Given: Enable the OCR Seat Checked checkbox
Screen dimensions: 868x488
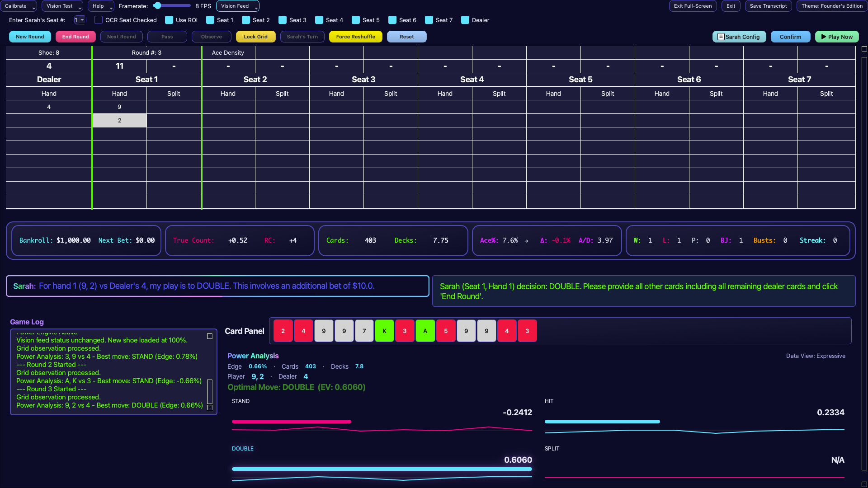Looking at the screenshot, I should [x=98, y=20].
